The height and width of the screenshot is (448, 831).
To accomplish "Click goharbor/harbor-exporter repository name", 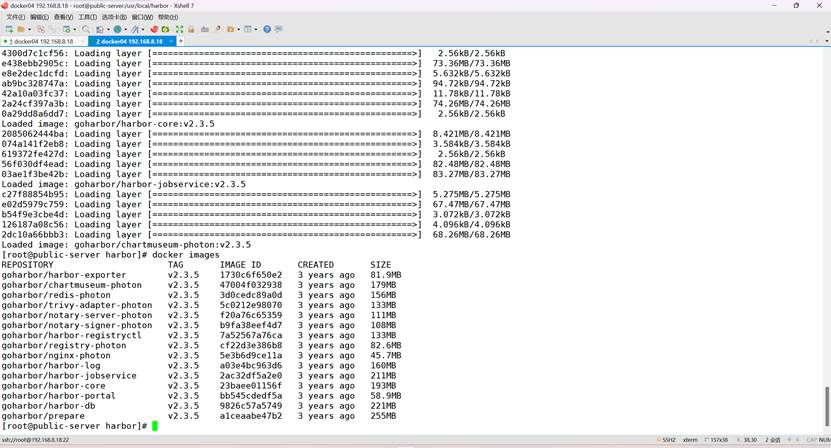I will [x=64, y=275].
